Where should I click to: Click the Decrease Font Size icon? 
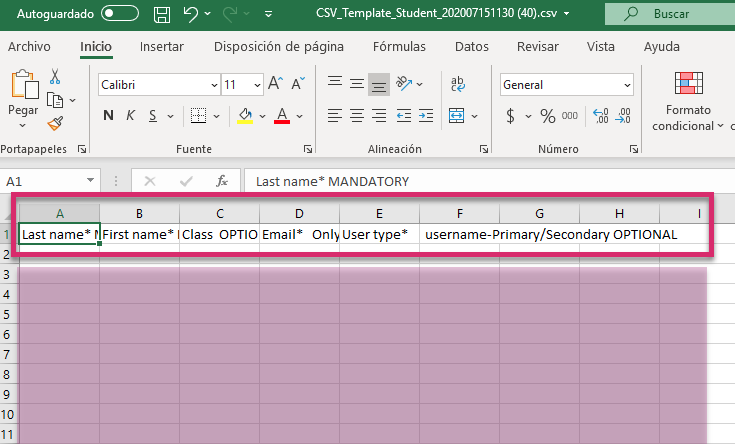(x=298, y=83)
